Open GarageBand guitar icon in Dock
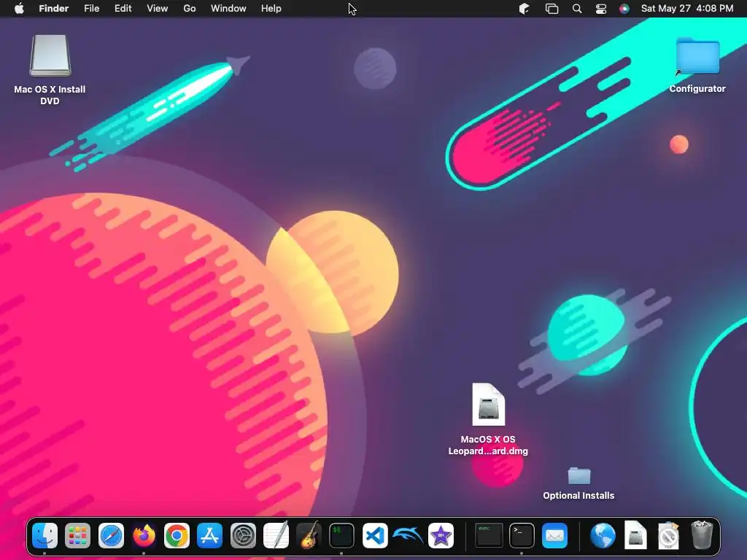The width and height of the screenshot is (747, 560). (x=309, y=536)
